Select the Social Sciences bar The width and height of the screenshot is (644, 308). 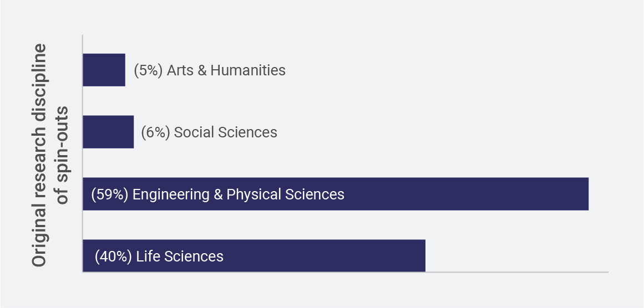click(108, 132)
